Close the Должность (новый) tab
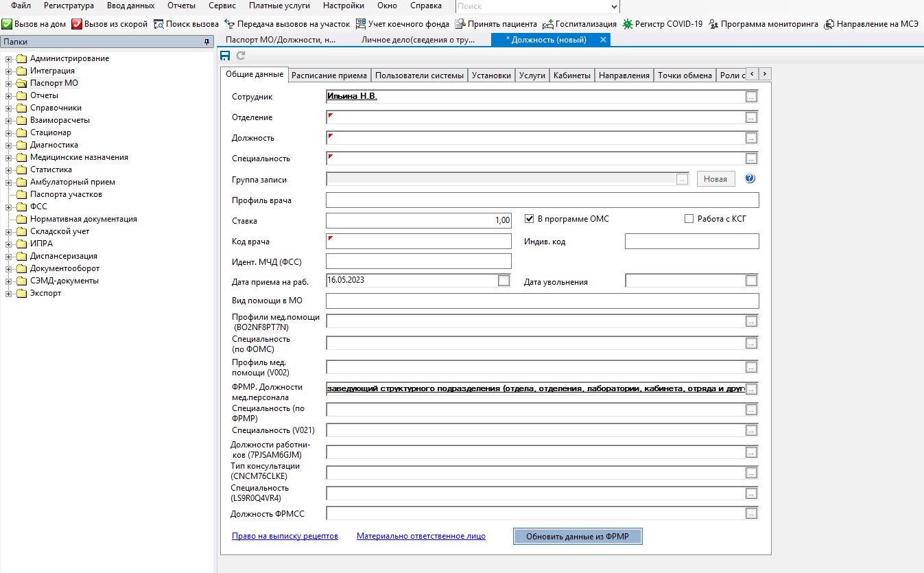The image size is (924, 573). 603,40
